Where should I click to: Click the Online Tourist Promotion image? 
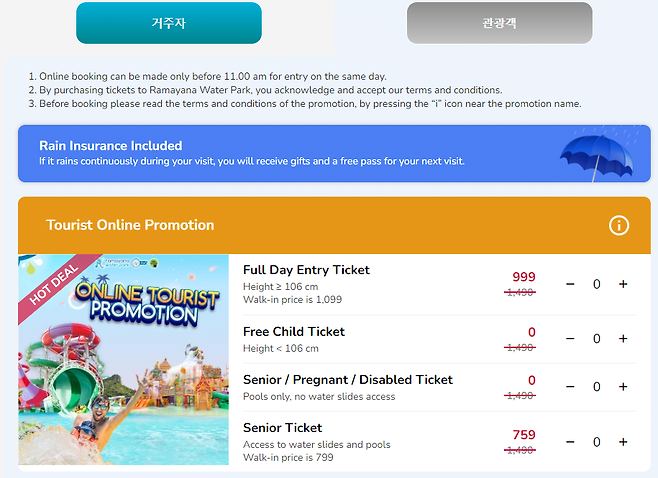pyautogui.click(x=123, y=360)
